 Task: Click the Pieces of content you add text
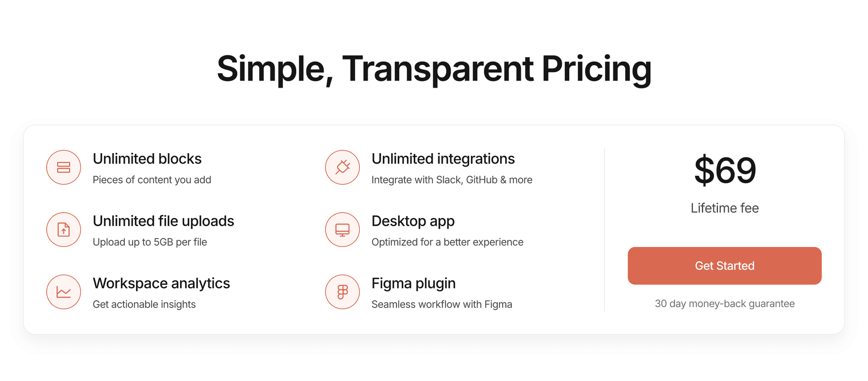(152, 179)
